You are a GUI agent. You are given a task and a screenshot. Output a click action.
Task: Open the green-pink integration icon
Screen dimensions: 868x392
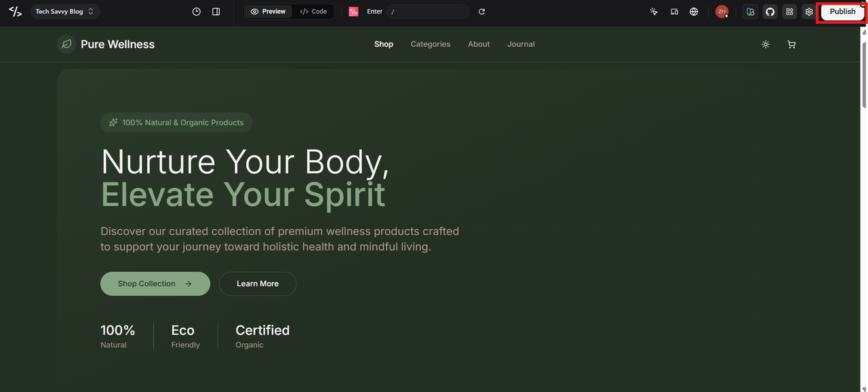[x=750, y=12]
